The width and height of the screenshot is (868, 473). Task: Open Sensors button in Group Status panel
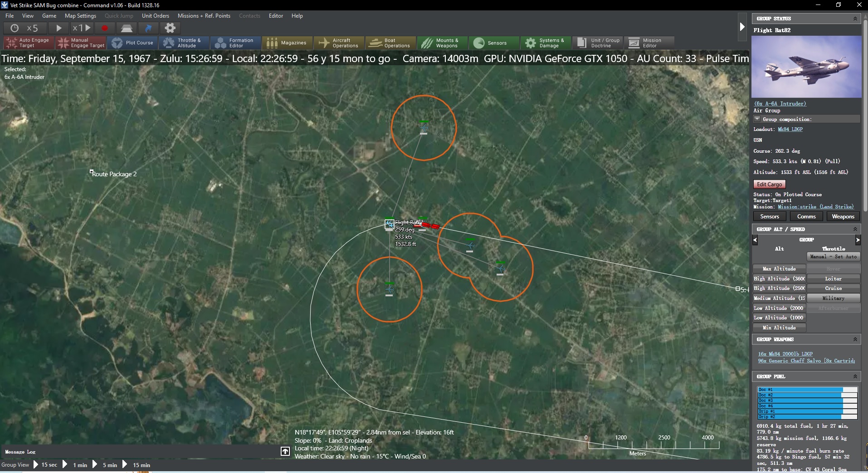tap(770, 217)
